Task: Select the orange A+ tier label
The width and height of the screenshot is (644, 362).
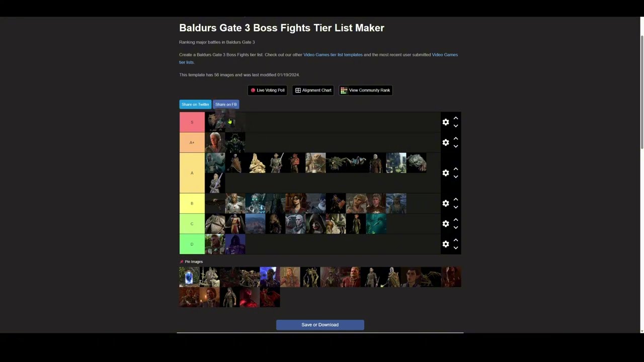Action: (192, 143)
